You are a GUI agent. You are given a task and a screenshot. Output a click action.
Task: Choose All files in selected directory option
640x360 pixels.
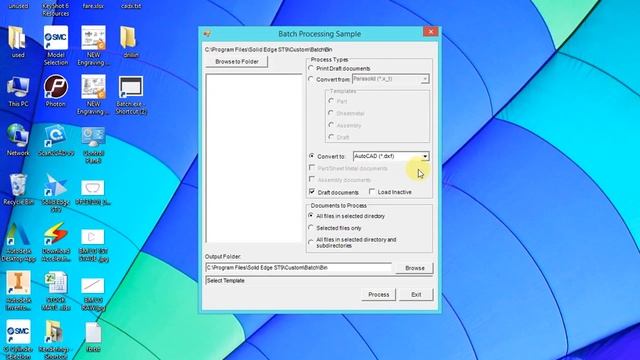click(311, 216)
